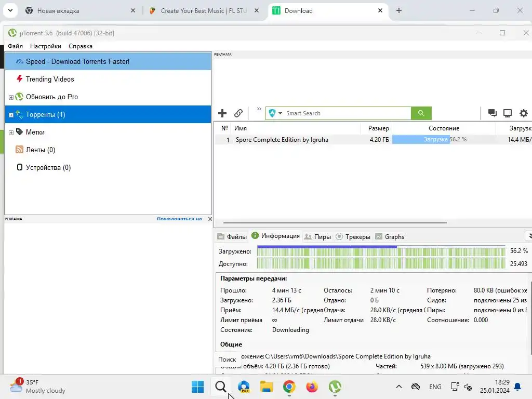This screenshot has width=532, height=399.
Task: Click the Пожаловаться на ad report link
Action: coord(179,219)
